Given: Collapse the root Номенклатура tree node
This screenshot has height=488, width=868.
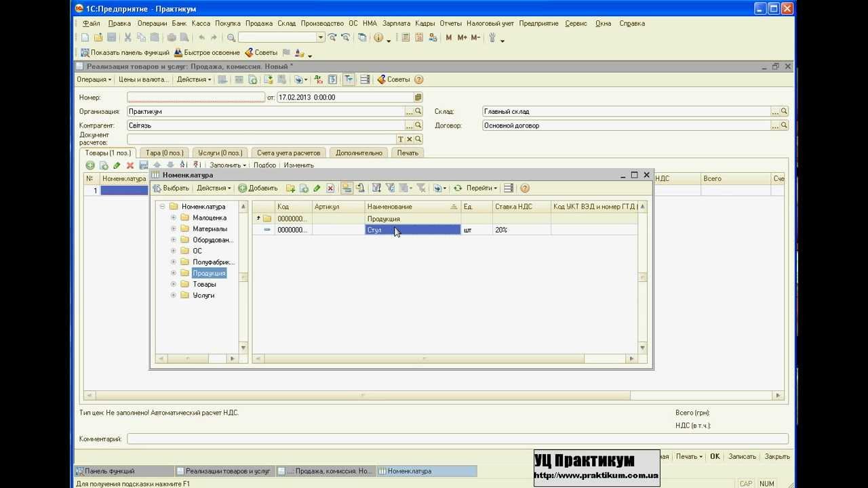Looking at the screenshot, I should click(163, 206).
